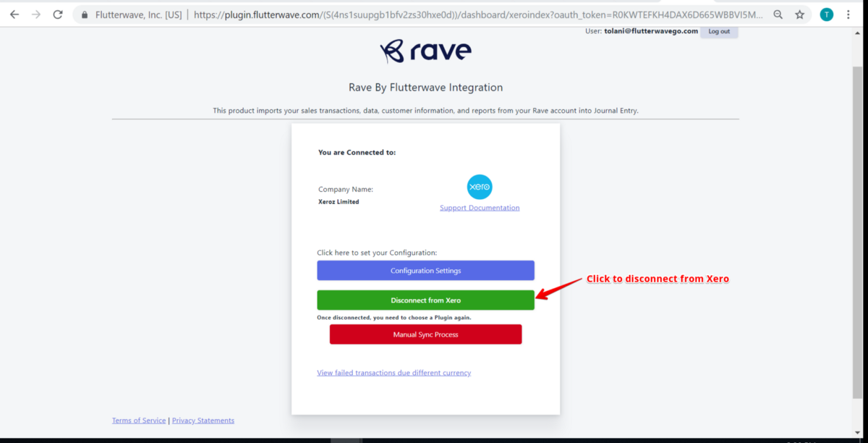868x443 pixels.
Task: Open Configuration Settings
Action: [x=425, y=271]
